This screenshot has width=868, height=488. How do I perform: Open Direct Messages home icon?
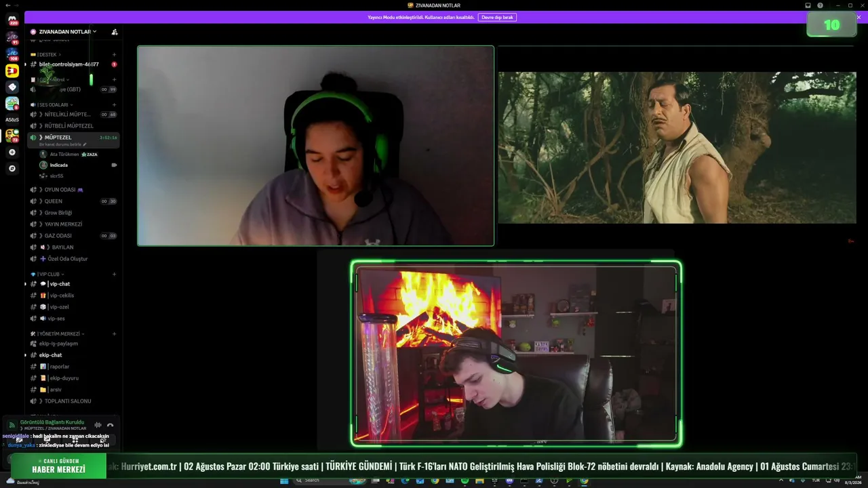(x=12, y=20)
